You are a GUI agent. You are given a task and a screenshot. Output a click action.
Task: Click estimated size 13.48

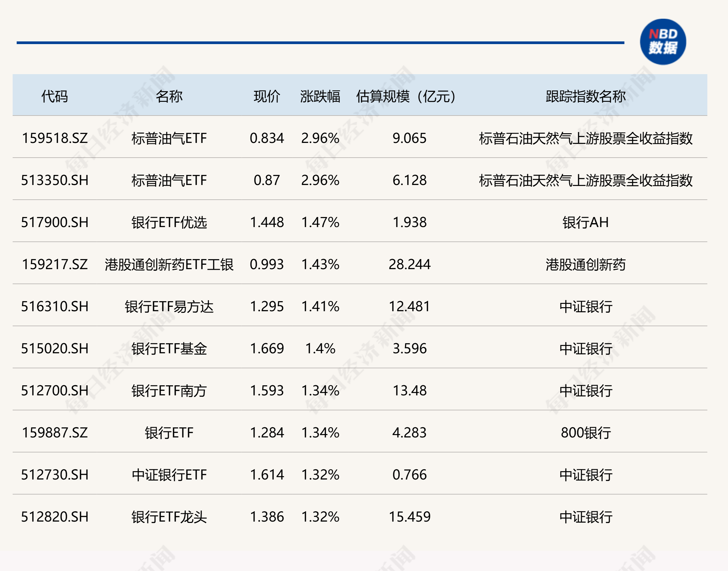[409, 391]
